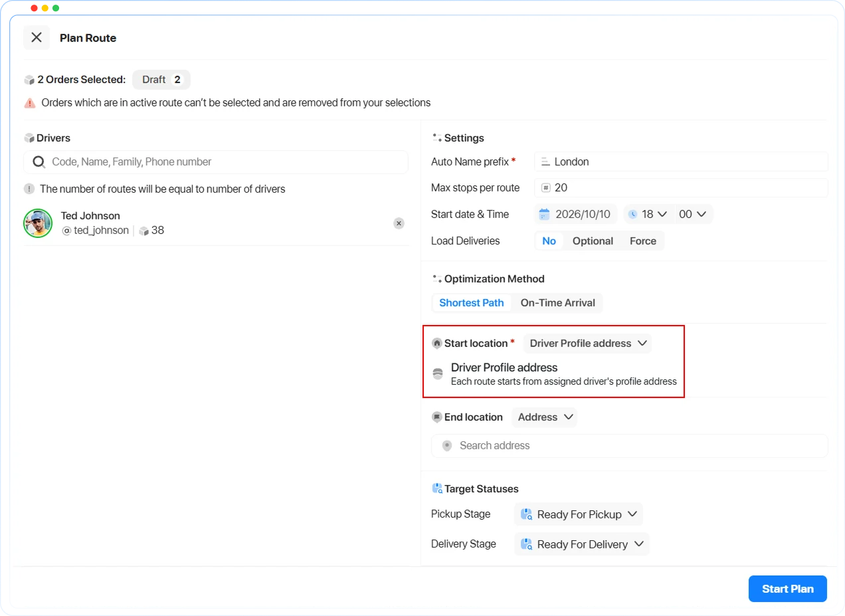The height and width of the screenshot is (616, 845).
Task: Click the End location flag icon
Action: tap(437, 417)
